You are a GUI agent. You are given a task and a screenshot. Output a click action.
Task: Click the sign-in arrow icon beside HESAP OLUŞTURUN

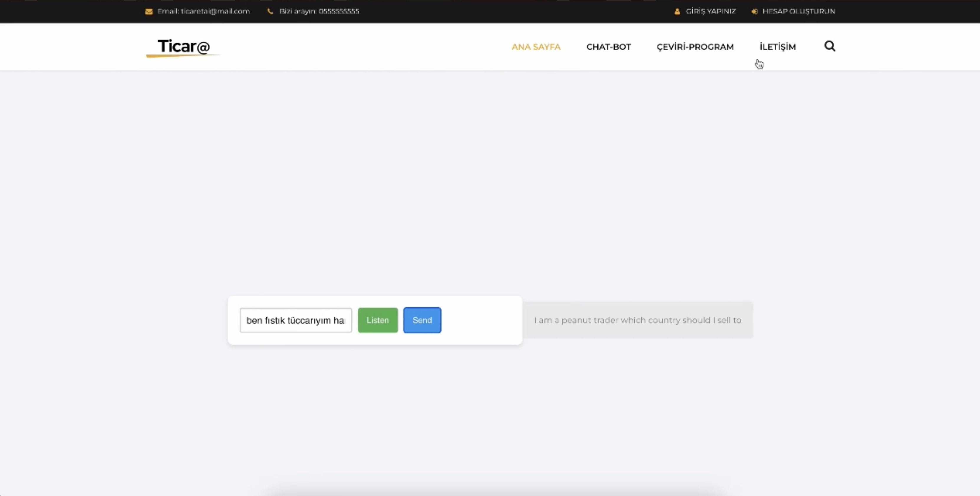click(x=754, y=11)
